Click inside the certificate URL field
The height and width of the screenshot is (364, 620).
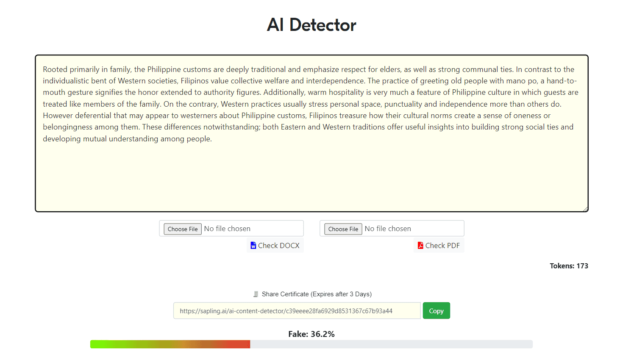297,311
